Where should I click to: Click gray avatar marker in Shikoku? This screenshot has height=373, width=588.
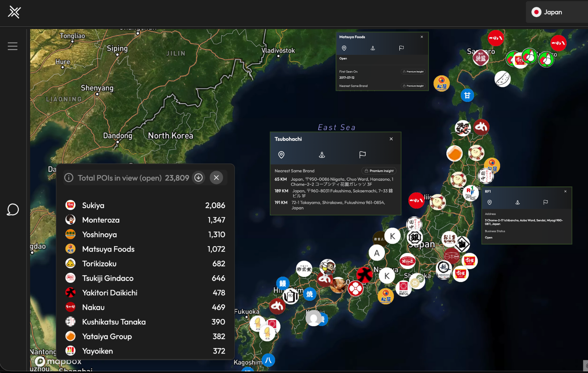click(314, 318)
